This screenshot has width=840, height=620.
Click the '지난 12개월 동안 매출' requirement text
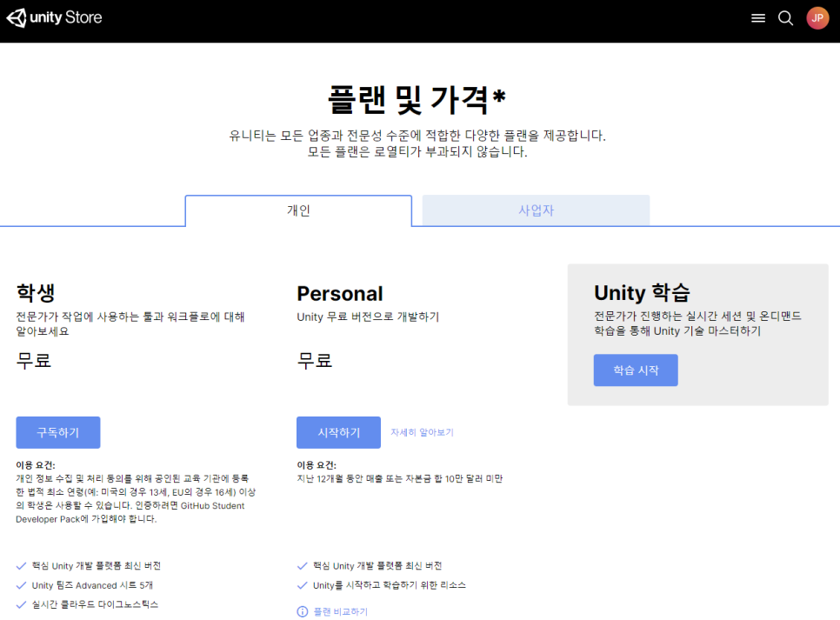400,478
